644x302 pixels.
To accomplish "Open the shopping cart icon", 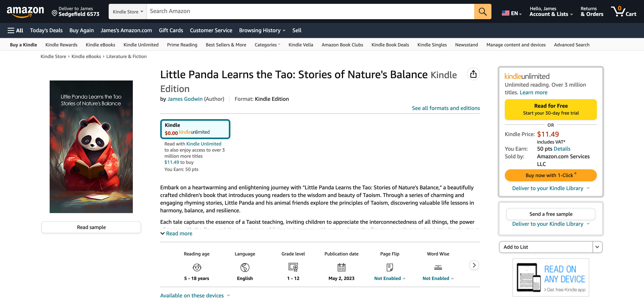I will pos(623,11).
